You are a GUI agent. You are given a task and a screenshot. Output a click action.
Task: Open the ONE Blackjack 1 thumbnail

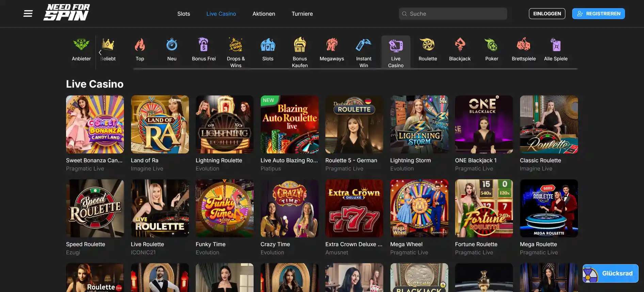click(x=484, y=124)
